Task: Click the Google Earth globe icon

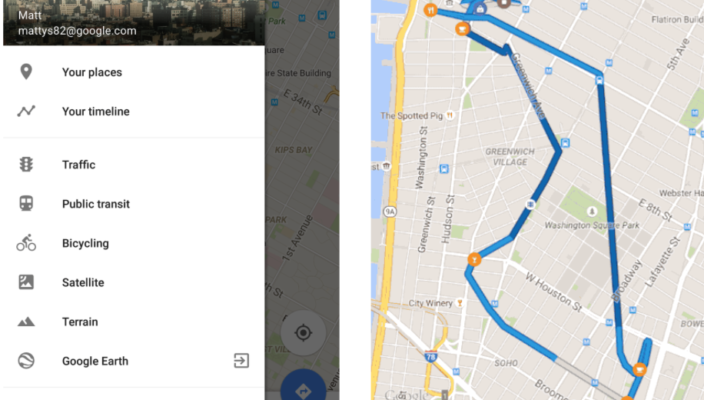Action: (x=26, y=360)
